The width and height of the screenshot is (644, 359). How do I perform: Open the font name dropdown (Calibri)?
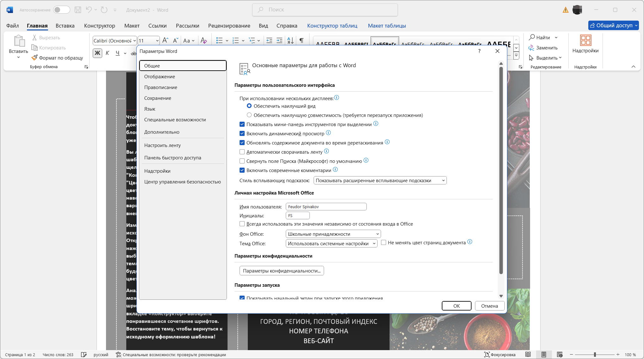point(134,41)
